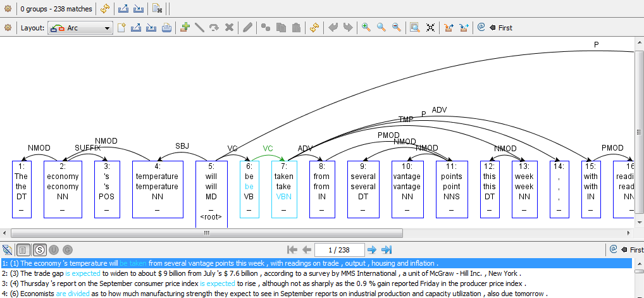
Task: Go to previous match arrow
Action: tap(306, 249)
